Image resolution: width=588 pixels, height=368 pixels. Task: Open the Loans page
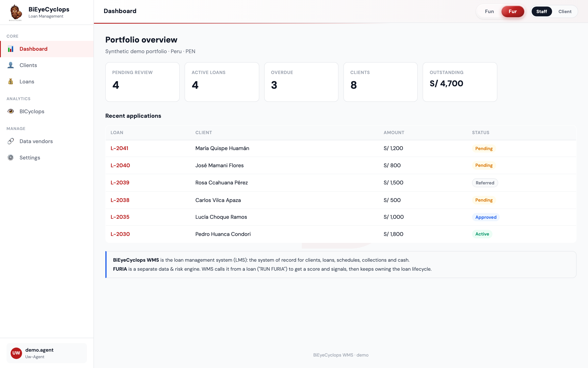tap(47, 82)
